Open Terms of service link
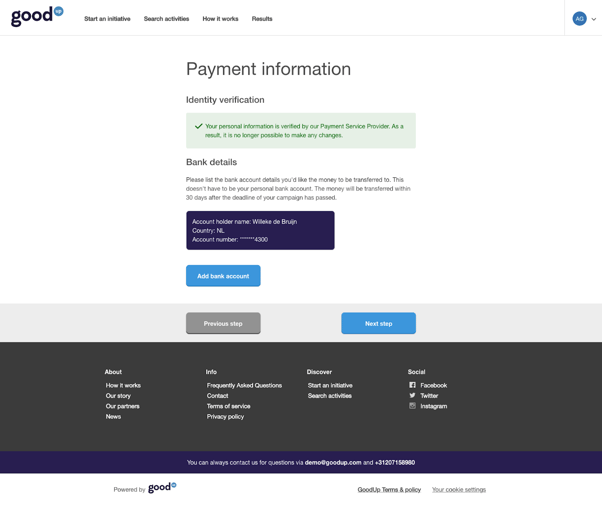The image size is (602, 505). pyautogui.click(x=228, y=406)
